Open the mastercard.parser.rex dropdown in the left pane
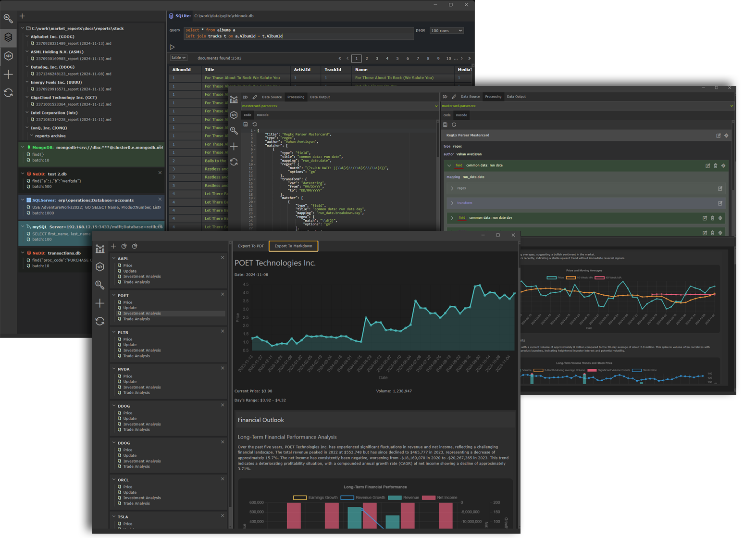Image resolution: width=756 pixels, height=538 pixels. pyautogui.click(x=339, y=106)
